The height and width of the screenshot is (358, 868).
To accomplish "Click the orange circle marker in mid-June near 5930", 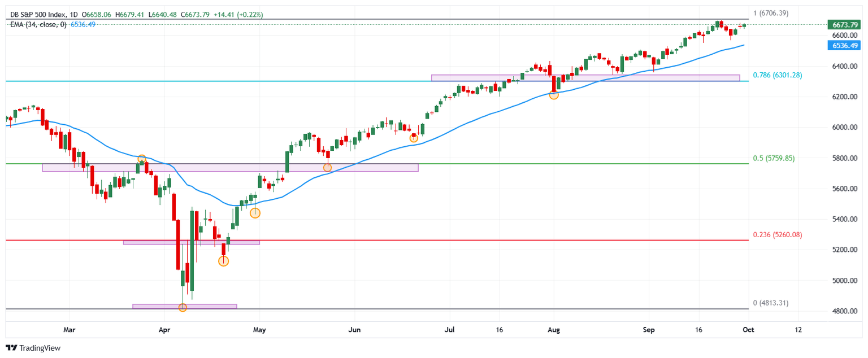I will [x=414, y=138].
